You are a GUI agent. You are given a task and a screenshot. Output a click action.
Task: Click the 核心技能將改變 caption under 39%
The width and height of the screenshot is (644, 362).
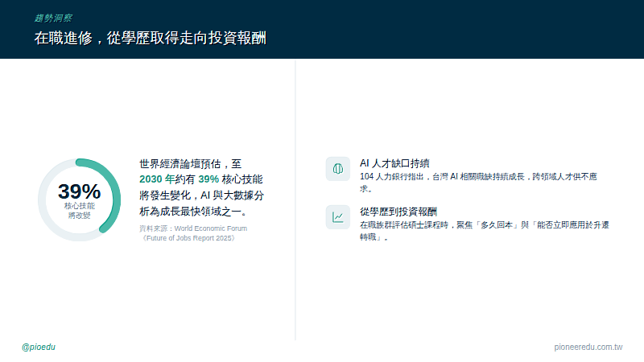pos(79,211)
